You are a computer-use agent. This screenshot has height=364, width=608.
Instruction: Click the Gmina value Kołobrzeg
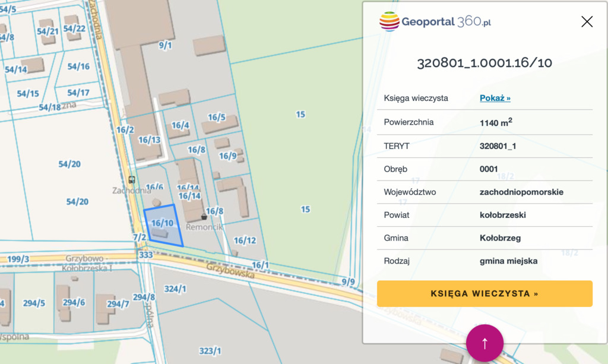coord(500,238)
